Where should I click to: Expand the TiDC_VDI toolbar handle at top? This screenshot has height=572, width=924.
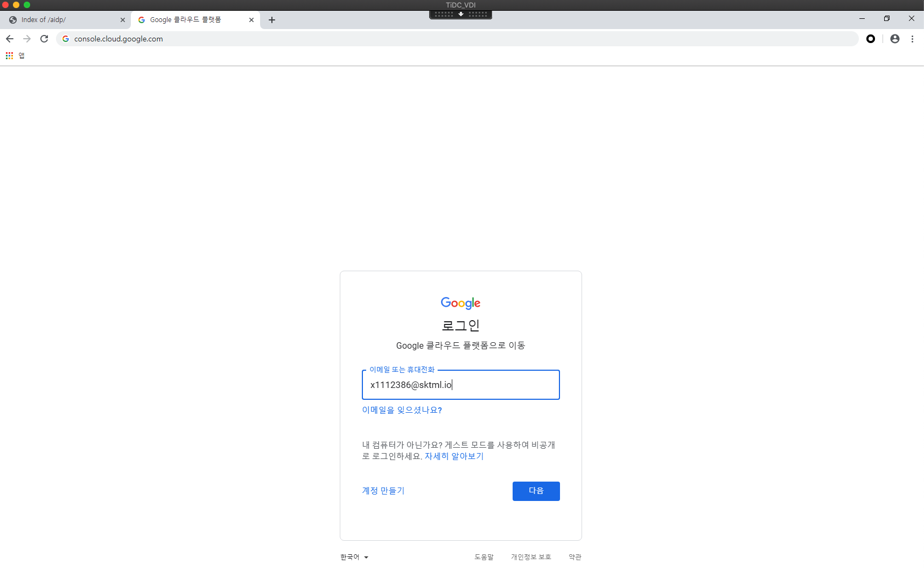[461, 15]
